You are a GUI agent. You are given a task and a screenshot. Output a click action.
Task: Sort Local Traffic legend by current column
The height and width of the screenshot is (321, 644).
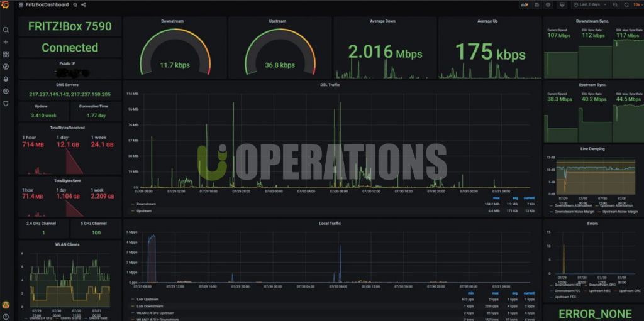point(529,293)
